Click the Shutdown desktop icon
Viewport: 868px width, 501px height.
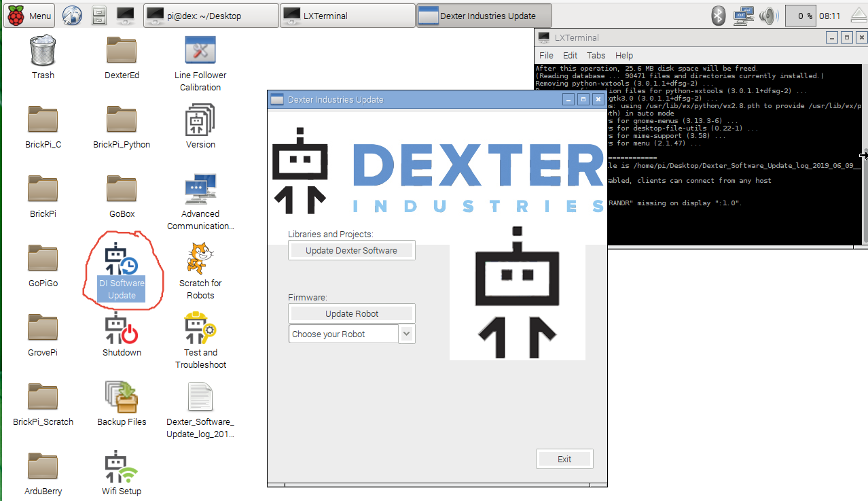122,329
